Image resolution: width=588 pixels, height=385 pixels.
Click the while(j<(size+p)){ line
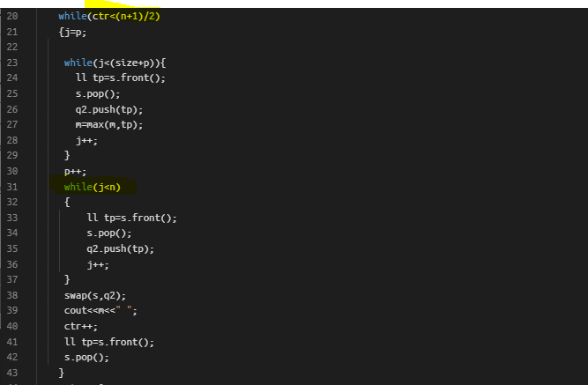(115, 63)
